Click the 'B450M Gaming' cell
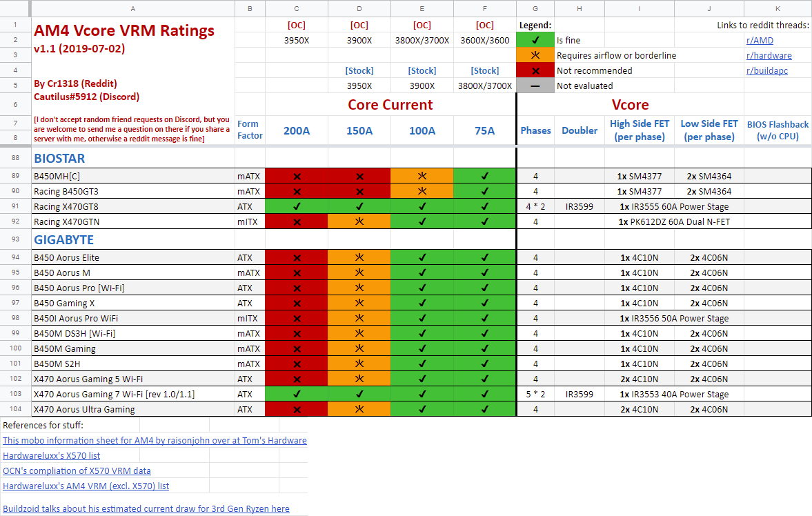 click(x=133, y=348)
